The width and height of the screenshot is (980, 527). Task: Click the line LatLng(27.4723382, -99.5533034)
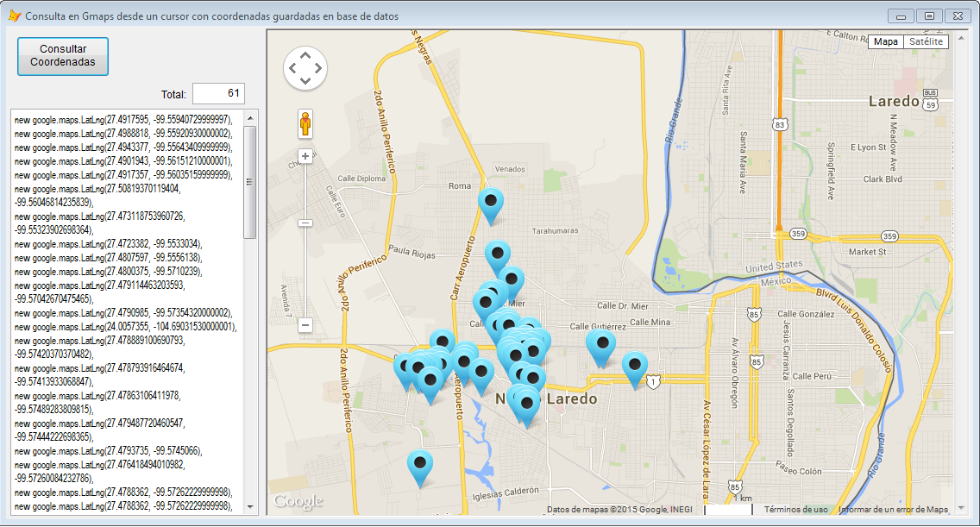point(109,244)
